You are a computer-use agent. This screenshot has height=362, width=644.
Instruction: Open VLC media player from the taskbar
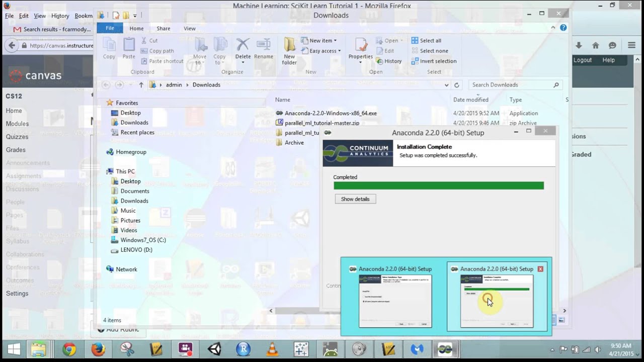click(272, 349)
